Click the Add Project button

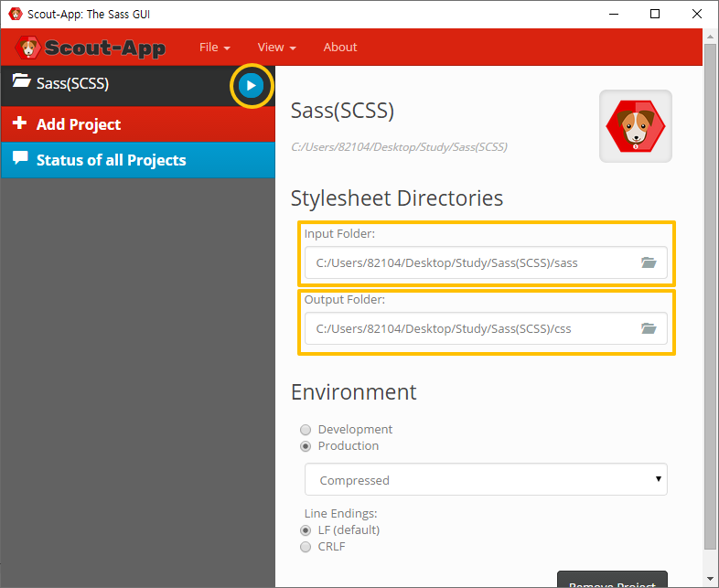click(x=137, y=124)
